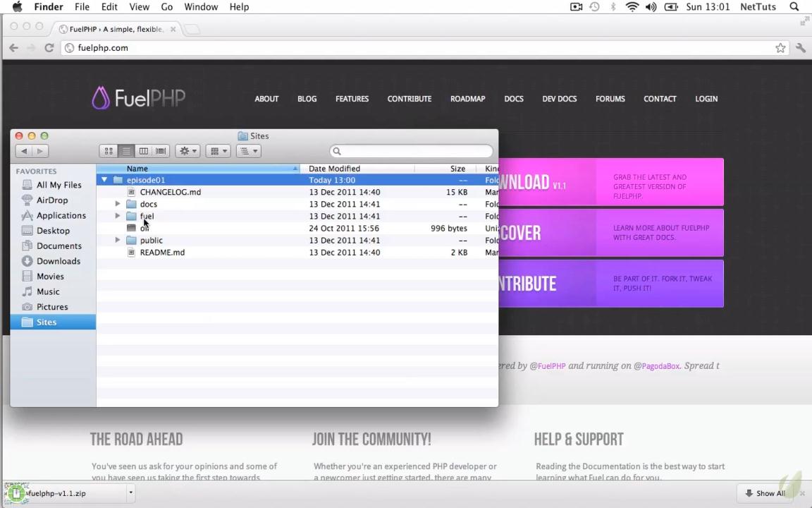Bookmark page with star icon
This screenshot has height=508, width=812.
[x=780, y=48]
